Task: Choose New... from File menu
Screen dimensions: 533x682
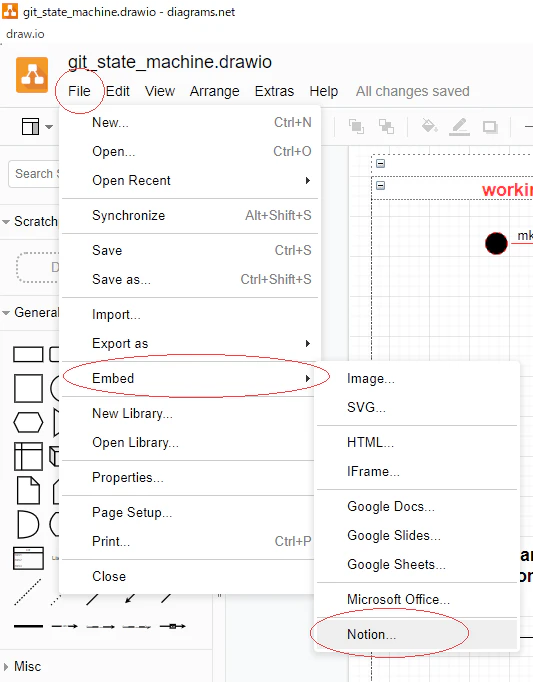Action: 190,123
